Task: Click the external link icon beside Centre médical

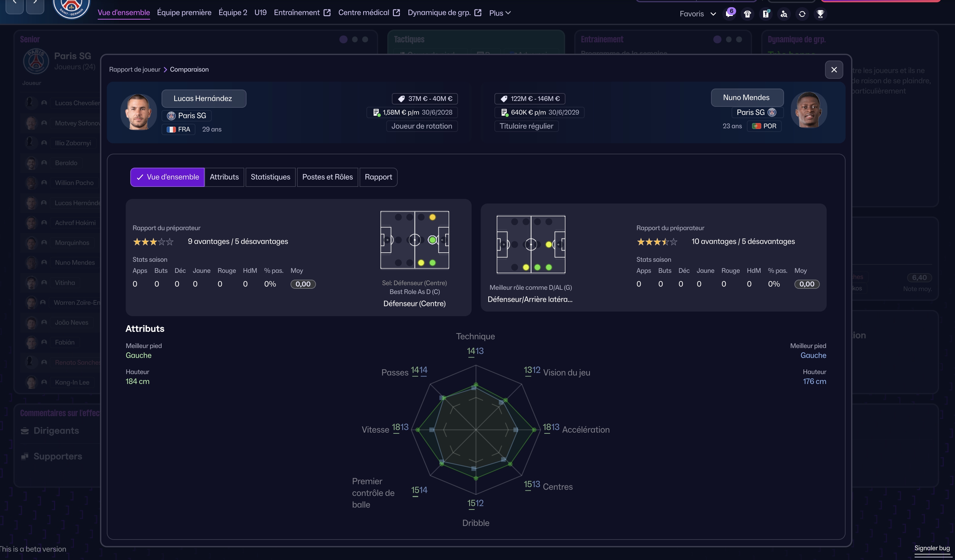Action: pyautogui.click(x=396, y=13)
